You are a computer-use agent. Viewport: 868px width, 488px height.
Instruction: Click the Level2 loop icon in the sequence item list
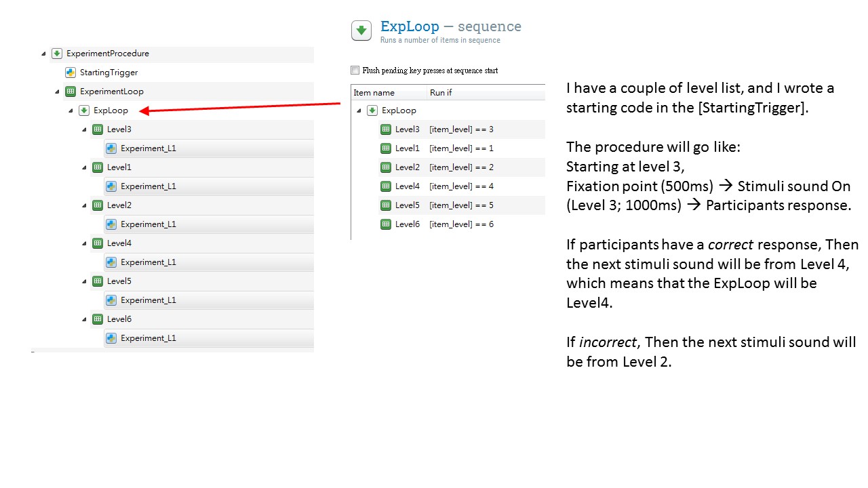pyautogui.click(x=386, y=167)
